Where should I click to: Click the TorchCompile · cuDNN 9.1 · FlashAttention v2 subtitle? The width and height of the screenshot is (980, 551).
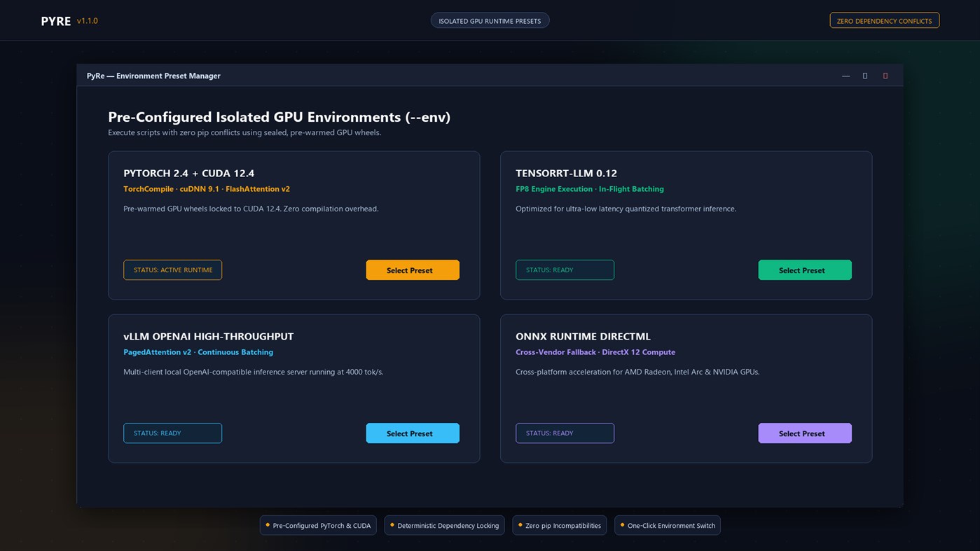click(x=207, y=189)
